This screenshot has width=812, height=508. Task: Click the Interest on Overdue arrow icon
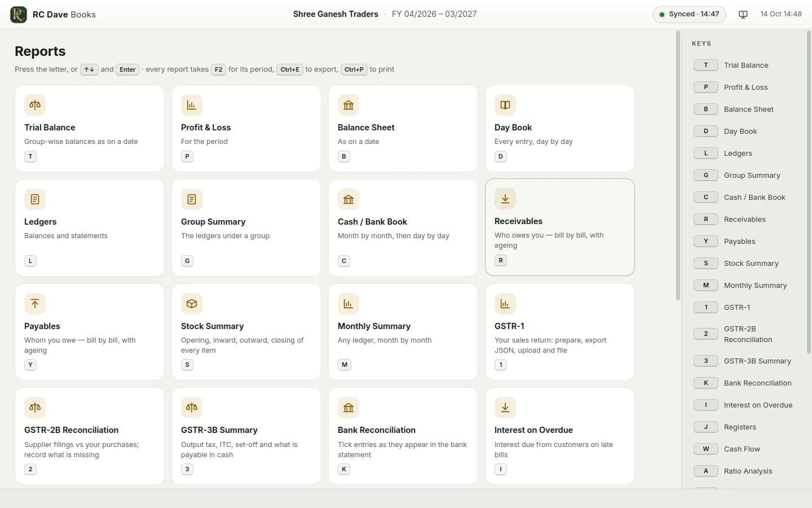505,408
